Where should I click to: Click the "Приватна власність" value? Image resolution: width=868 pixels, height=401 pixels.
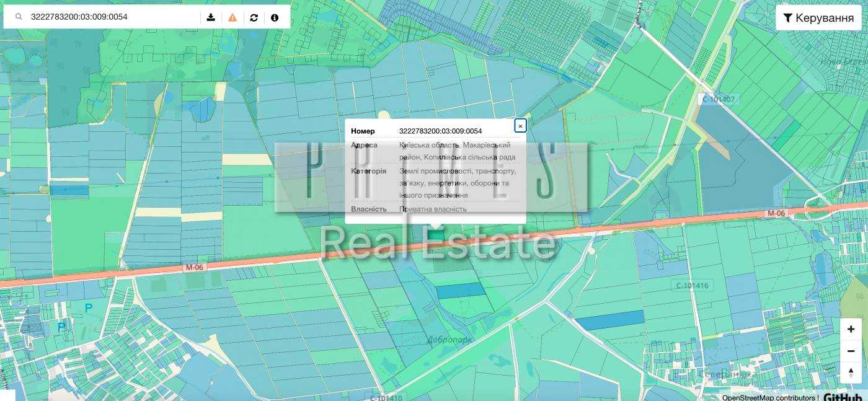coord(433,209)
